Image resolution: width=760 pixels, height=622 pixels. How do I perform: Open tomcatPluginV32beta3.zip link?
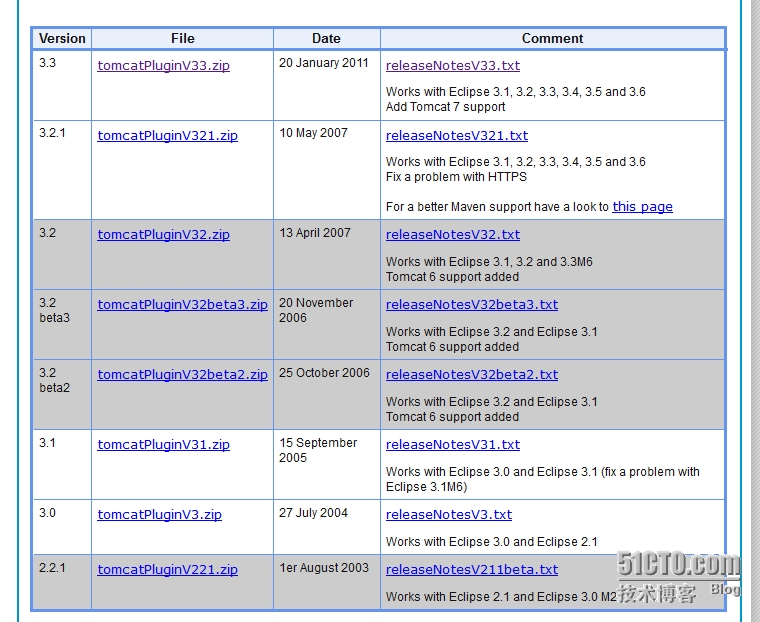[182, 304]
